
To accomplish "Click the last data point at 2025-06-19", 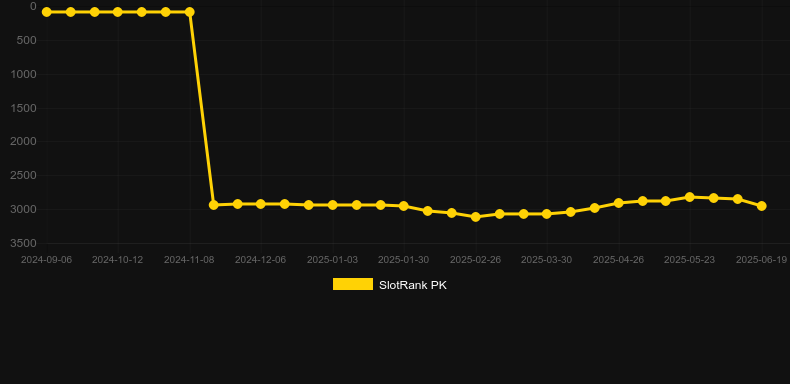I will click(762, 206).
